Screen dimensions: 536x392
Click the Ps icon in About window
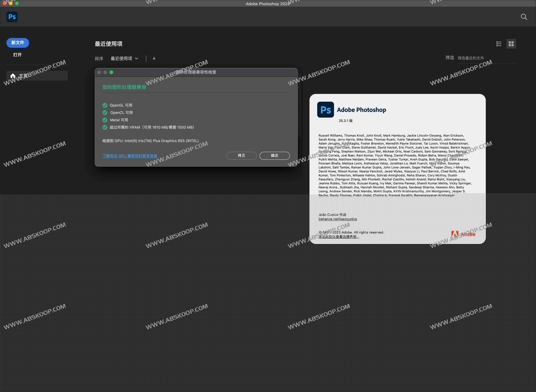pyautogui.click(x=325, y=110)
